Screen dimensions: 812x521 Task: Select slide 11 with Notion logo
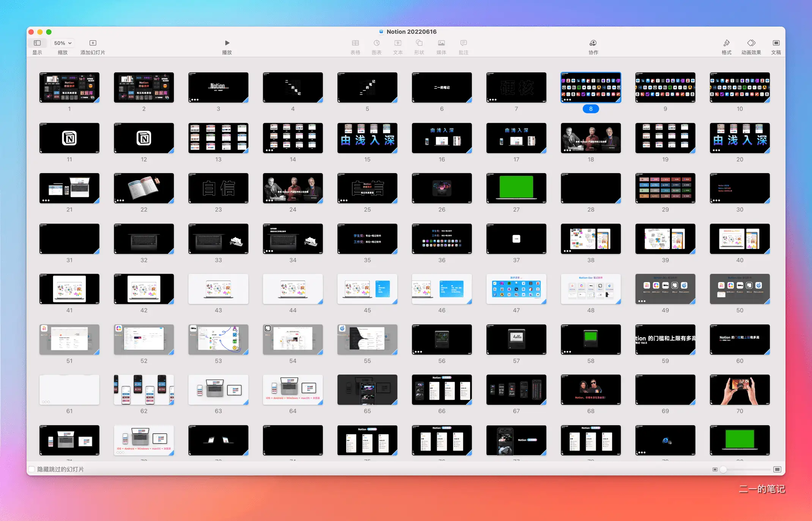tap(69, 138)
